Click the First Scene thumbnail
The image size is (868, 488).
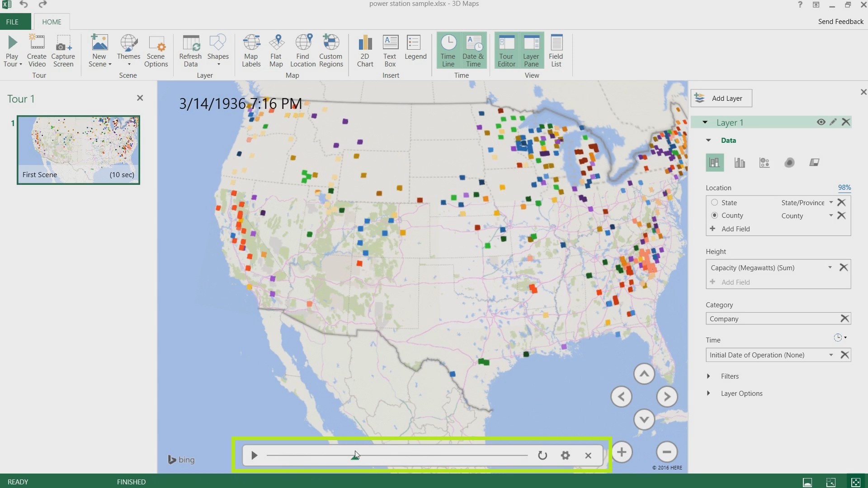pyautogui.click(x=78, y=148)
